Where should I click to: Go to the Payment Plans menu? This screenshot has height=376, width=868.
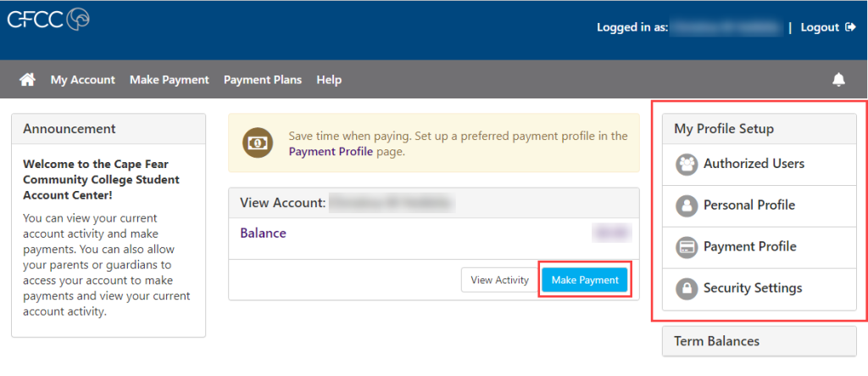tap(262, 80)
